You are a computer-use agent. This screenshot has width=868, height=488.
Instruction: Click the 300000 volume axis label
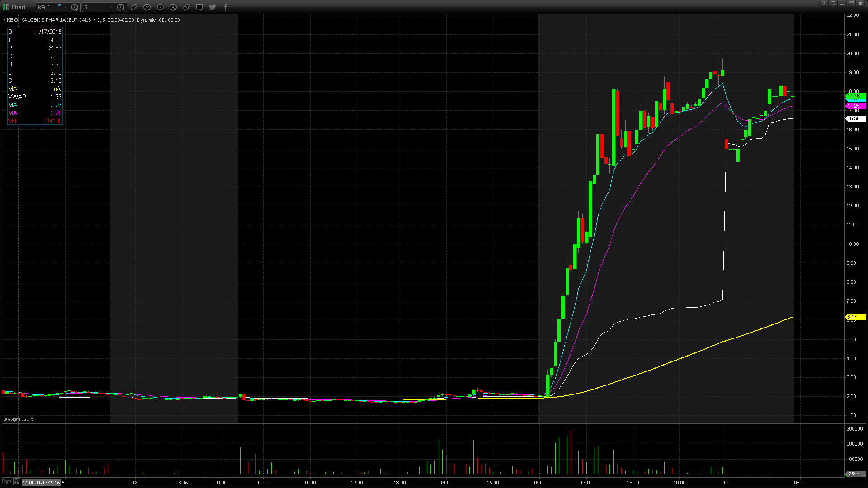pos(854,429)
